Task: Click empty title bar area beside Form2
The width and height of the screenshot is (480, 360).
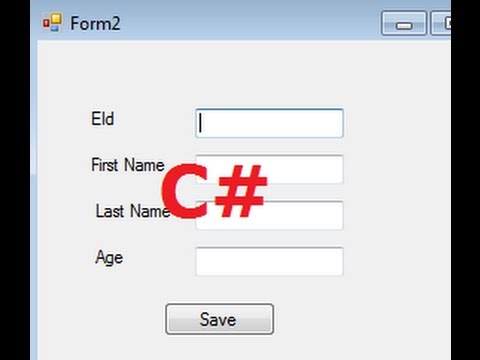Action: [250, 23]
